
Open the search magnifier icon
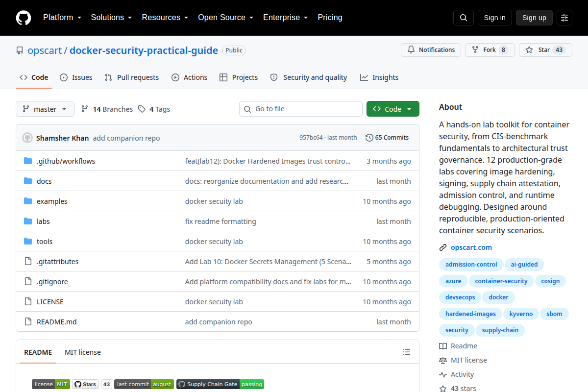coord(464,18)
